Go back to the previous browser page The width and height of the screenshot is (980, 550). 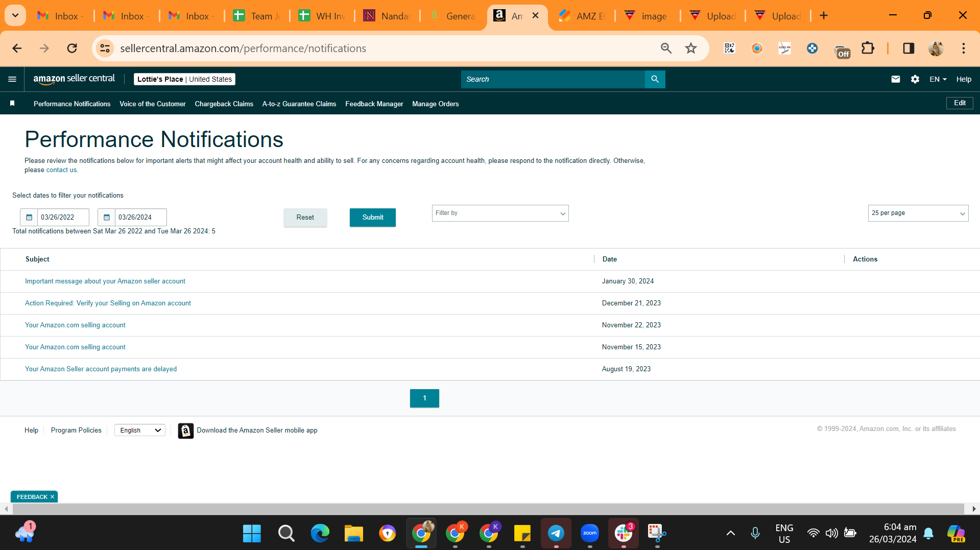[x=17, y=49]
